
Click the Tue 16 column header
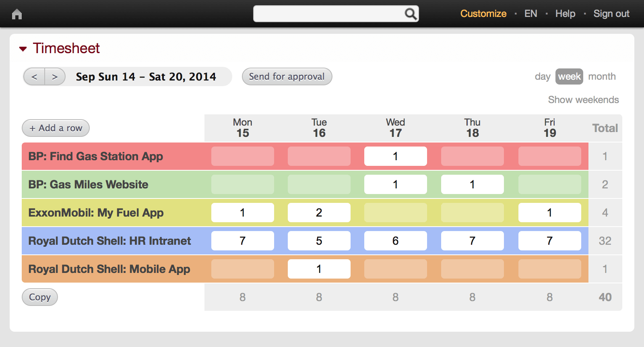point(319,128)
